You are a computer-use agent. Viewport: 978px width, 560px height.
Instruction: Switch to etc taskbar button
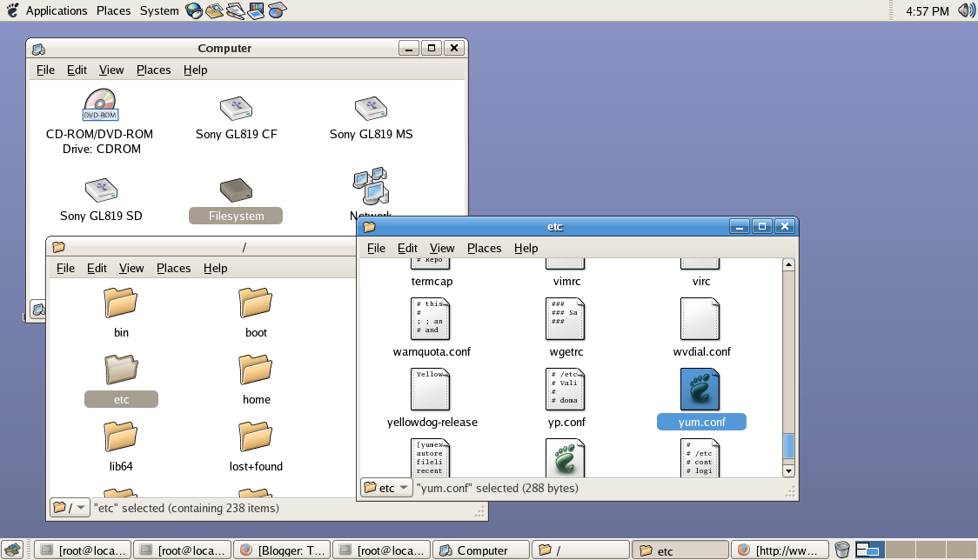(x=680, y=550)
